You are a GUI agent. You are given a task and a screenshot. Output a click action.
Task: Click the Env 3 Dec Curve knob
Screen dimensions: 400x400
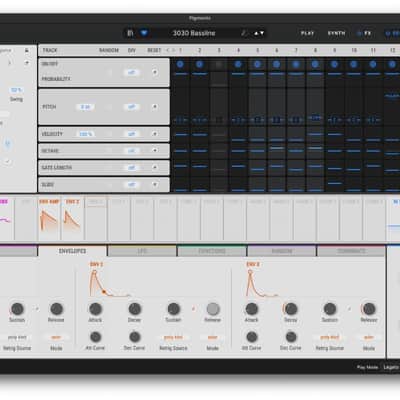291,337
